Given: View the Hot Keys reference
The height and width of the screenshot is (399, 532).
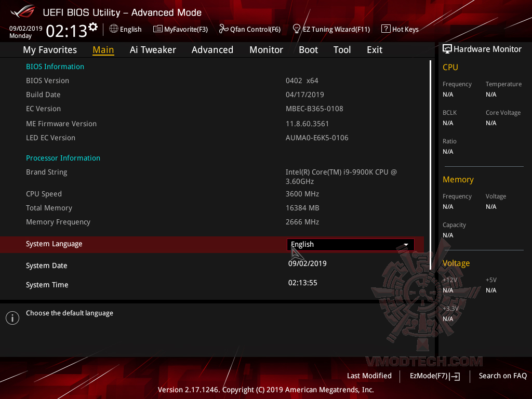Looking at the screenshot, I should click(x=400, y=29).
